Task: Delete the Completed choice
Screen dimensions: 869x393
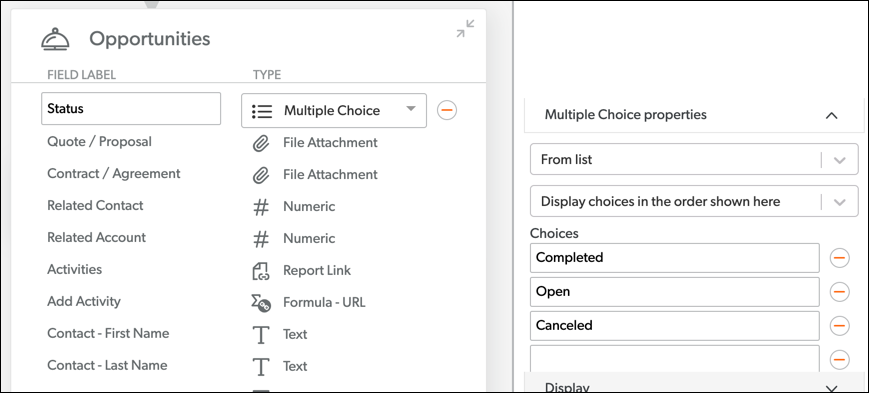Action: (839, 258)
